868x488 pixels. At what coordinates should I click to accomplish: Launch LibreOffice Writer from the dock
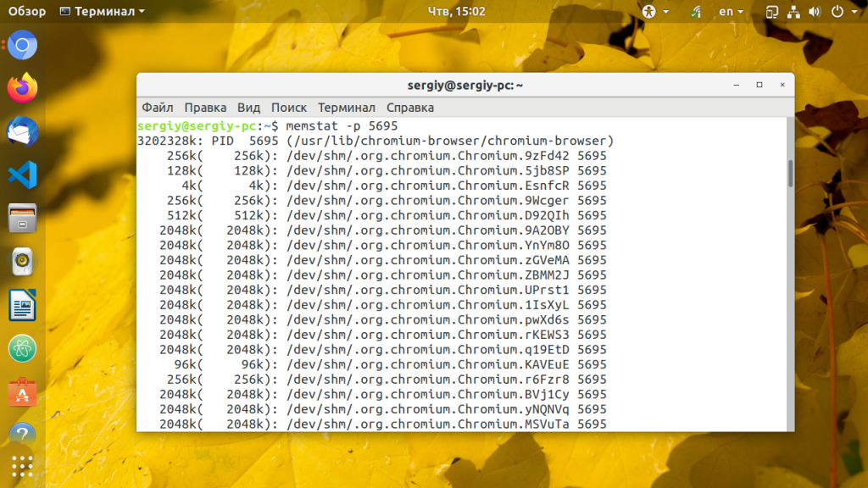(22, 305)
